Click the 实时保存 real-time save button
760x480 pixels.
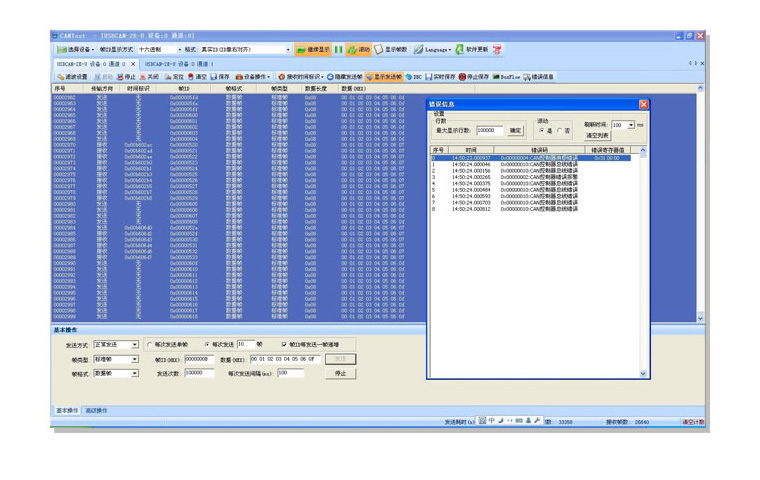(441, 77)
